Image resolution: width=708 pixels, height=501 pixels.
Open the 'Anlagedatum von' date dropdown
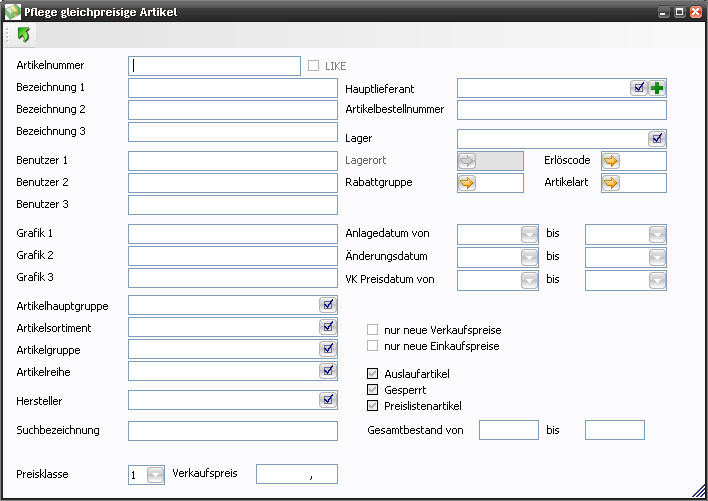pos(529,234)
